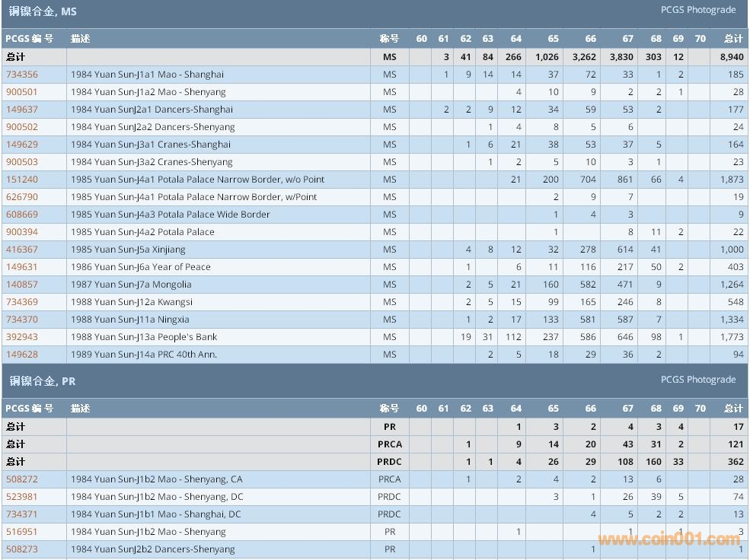
Task: Click the 8,940 total MS population cell
Action: coord(732,57)
